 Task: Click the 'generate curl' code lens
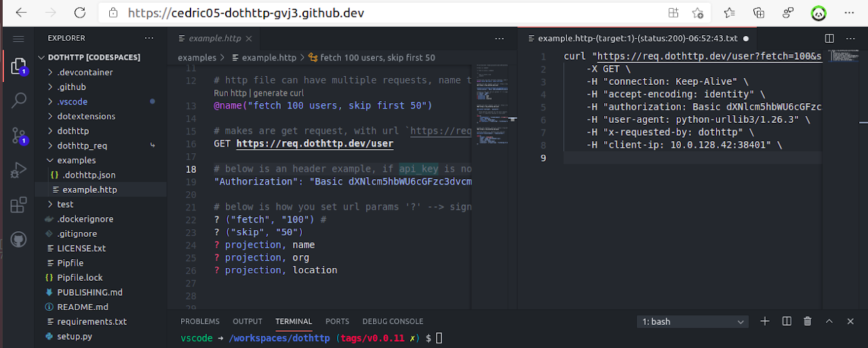click(x=279, y=93)
